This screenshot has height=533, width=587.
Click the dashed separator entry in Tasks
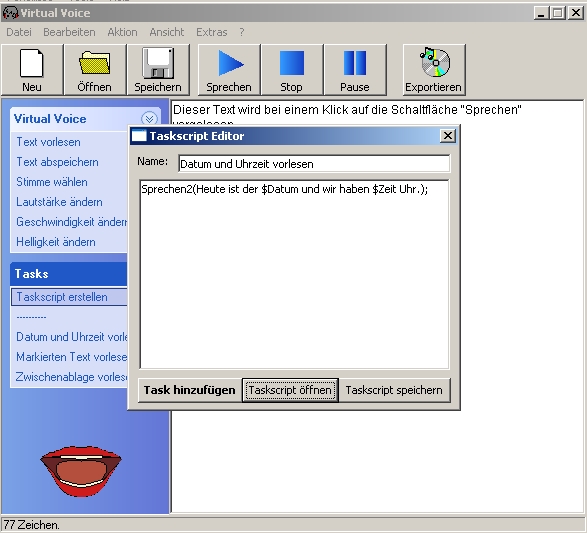(x=31, y=317)
